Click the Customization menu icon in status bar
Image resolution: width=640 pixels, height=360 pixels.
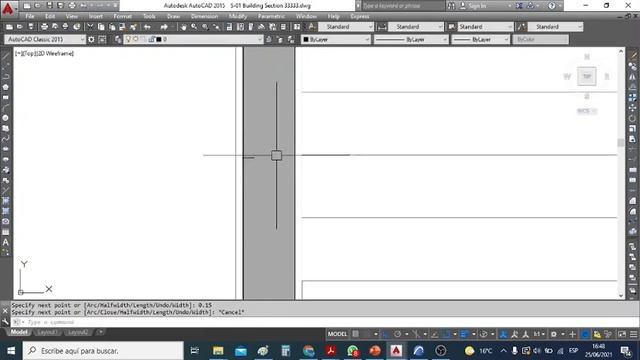tap(633, 334)
